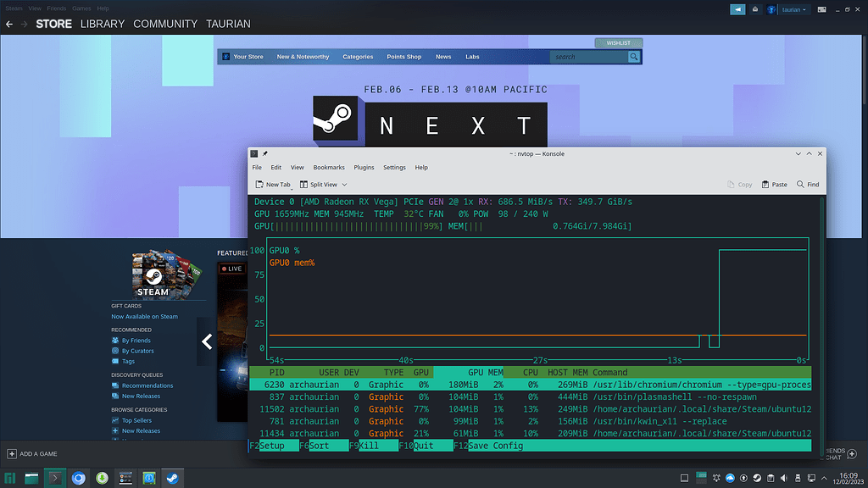The width and height of the screenshot is (868, 488).
Task: Click the WISHLIST button
Action: (618, 42)
